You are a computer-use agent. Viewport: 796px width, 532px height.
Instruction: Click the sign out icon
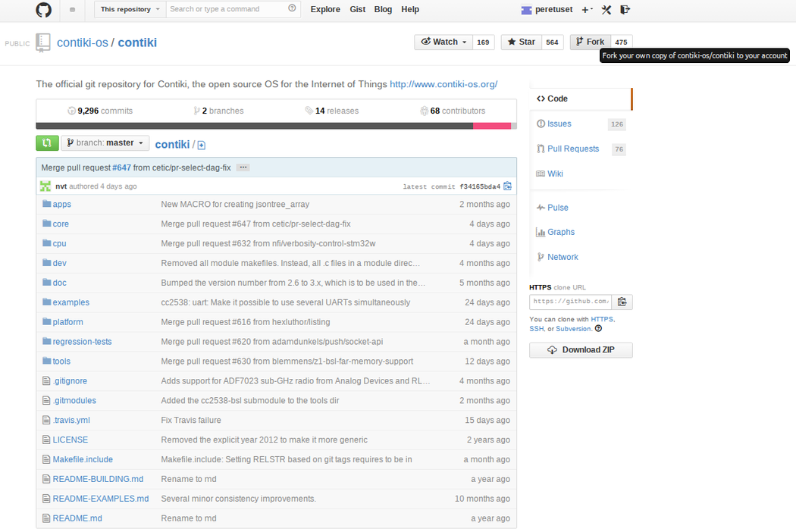[x=625, y=10]
